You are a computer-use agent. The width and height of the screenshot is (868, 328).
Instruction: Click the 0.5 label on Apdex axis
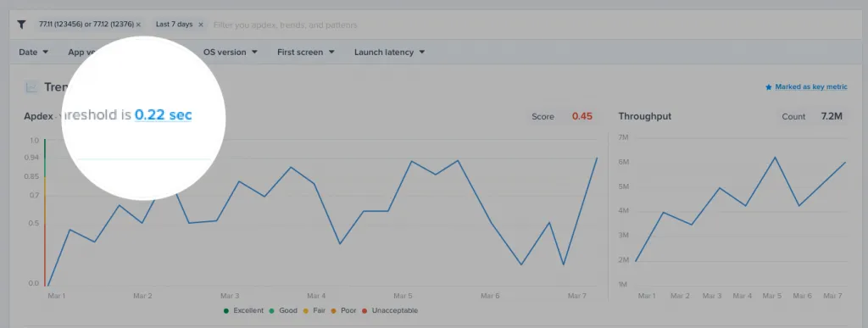(34, 223)
